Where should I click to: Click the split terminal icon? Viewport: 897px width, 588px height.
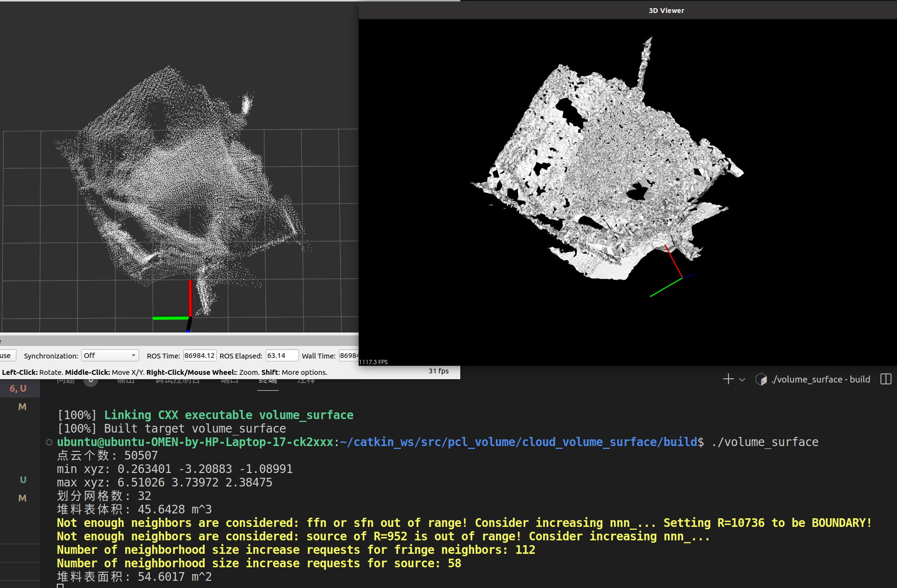click(x=885, y=379)
